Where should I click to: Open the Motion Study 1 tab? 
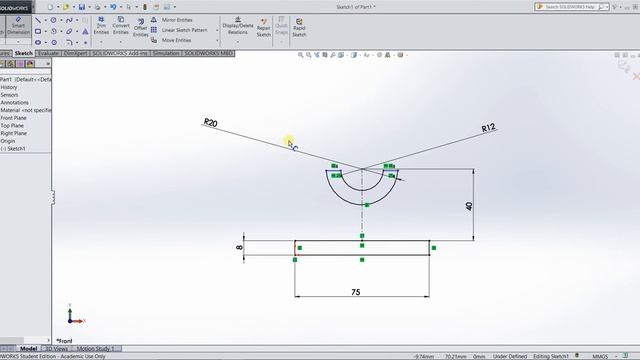[96, 349]
